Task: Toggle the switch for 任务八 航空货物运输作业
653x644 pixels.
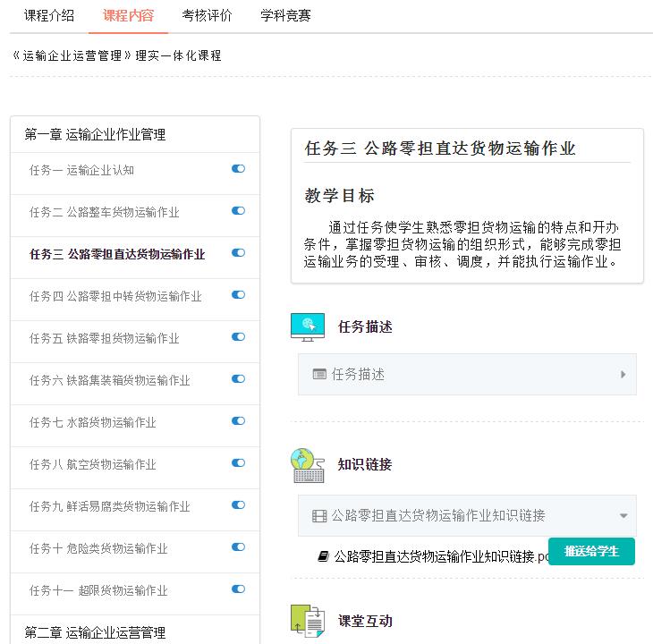Action: coord(238,463)
